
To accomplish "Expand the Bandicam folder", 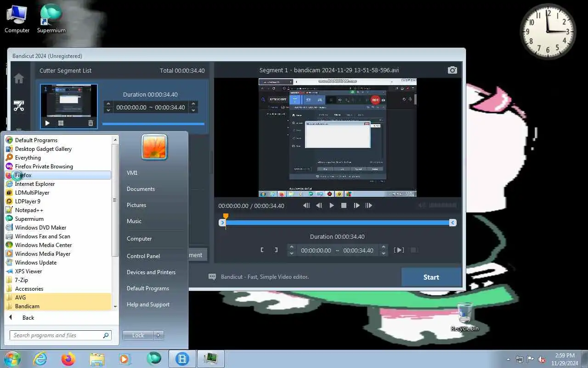I will click(58, 306).
